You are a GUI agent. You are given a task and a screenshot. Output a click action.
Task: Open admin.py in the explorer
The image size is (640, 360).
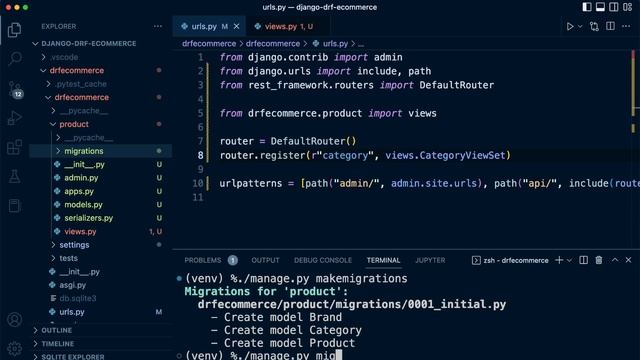point(81,178)
